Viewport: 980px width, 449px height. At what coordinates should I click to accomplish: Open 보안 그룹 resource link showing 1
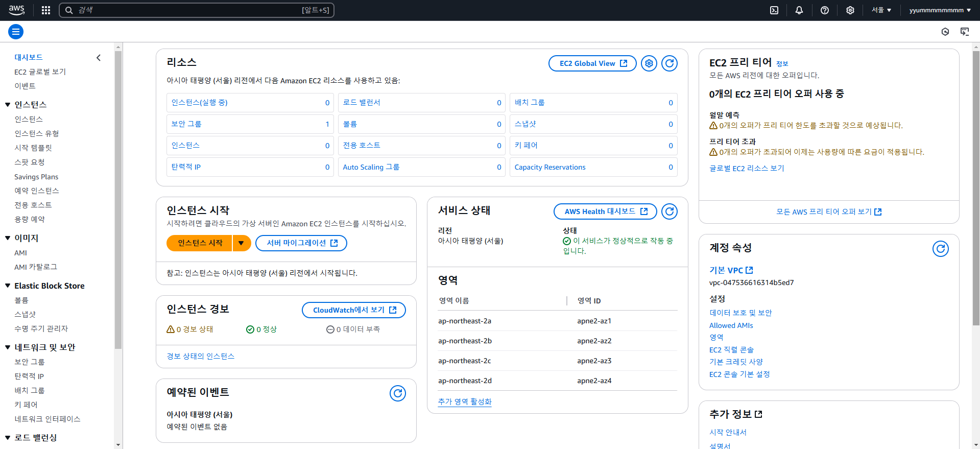(x=186, y=124)
